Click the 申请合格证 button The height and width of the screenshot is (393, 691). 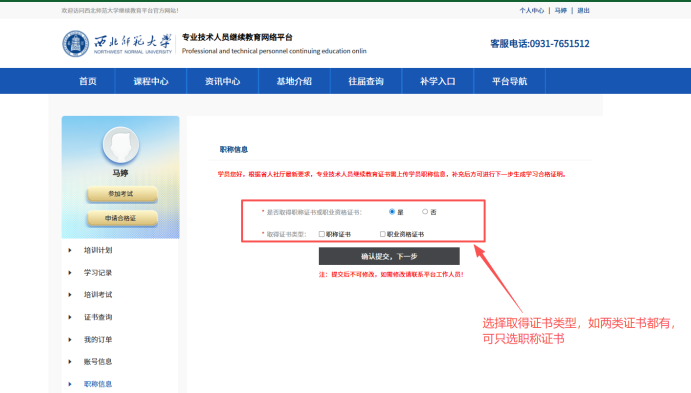[x=122, y=218]
